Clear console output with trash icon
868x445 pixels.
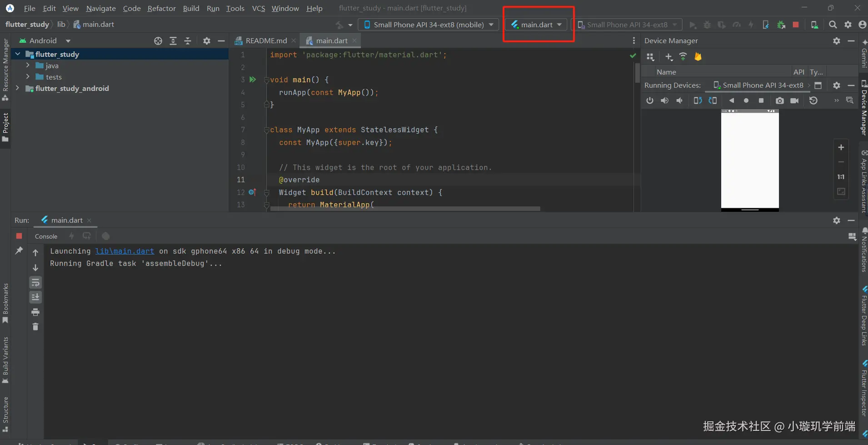click(35, 326)
